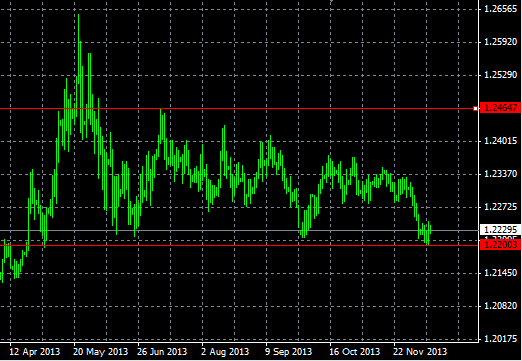Click the 22 Nov 2013 date label

[x=420, y=352]
